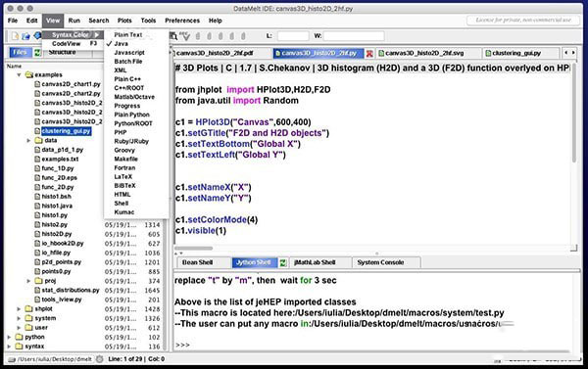
Task: Open the Syntax Color submenu item
Action: 73,35
